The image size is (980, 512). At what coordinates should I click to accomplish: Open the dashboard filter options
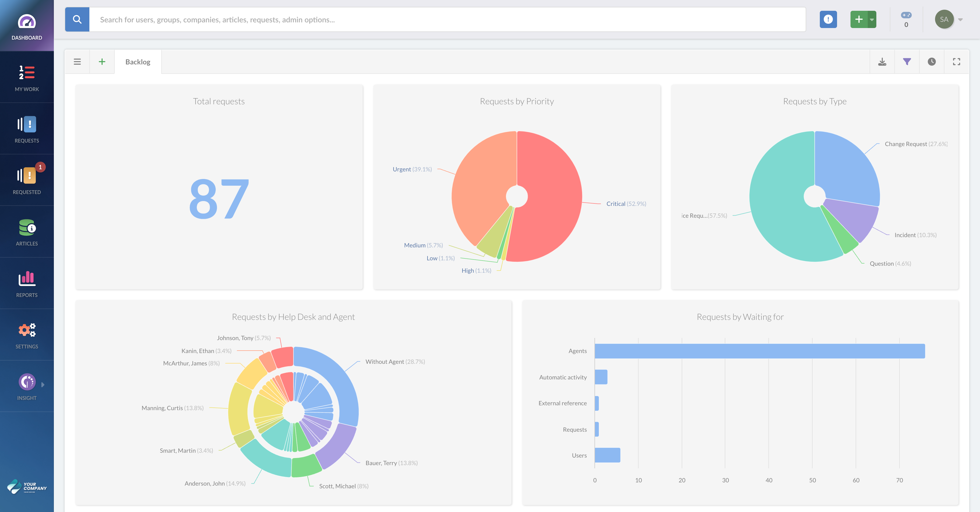tap(907, 61)
